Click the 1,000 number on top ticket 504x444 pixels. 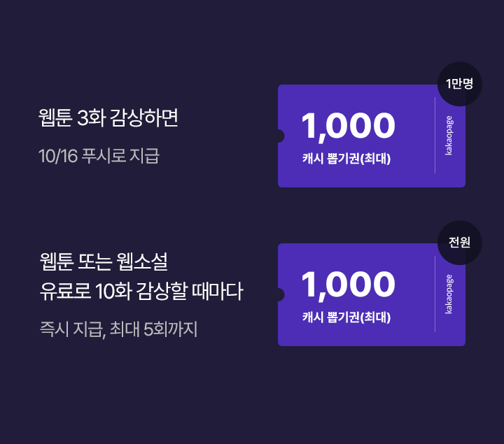348,126
